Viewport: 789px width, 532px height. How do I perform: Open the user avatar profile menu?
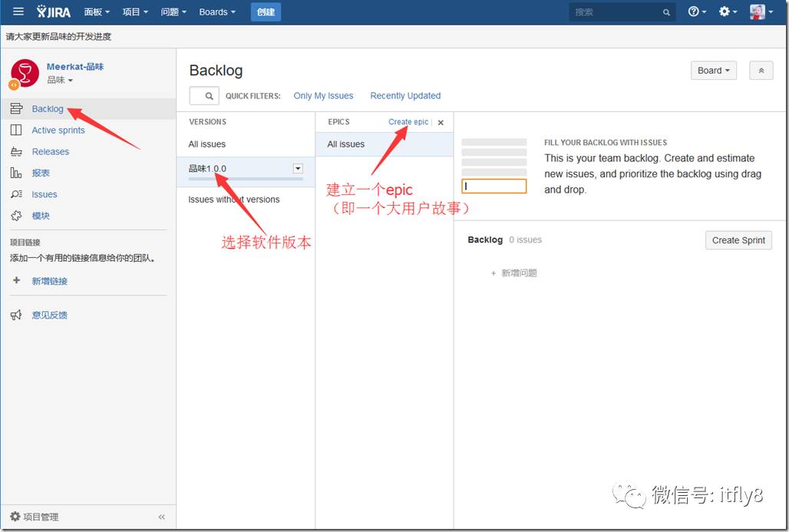[761, 12]
